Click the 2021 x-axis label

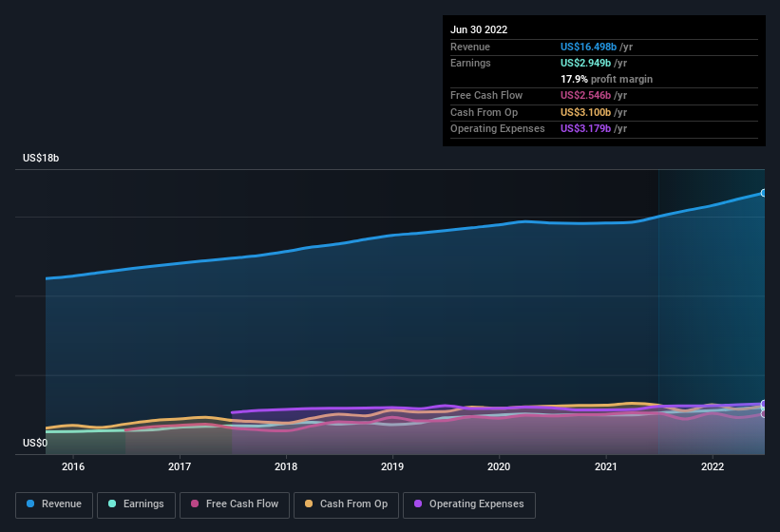[606, 466]
